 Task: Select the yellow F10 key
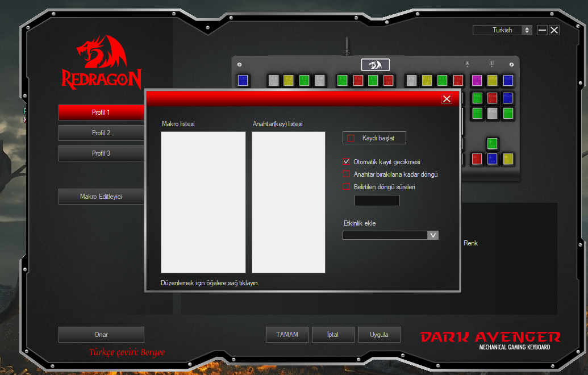click(427, 80)
